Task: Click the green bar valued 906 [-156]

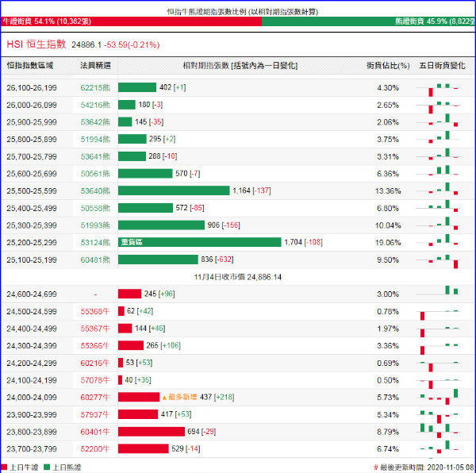Action: click(x=162, y=225)
